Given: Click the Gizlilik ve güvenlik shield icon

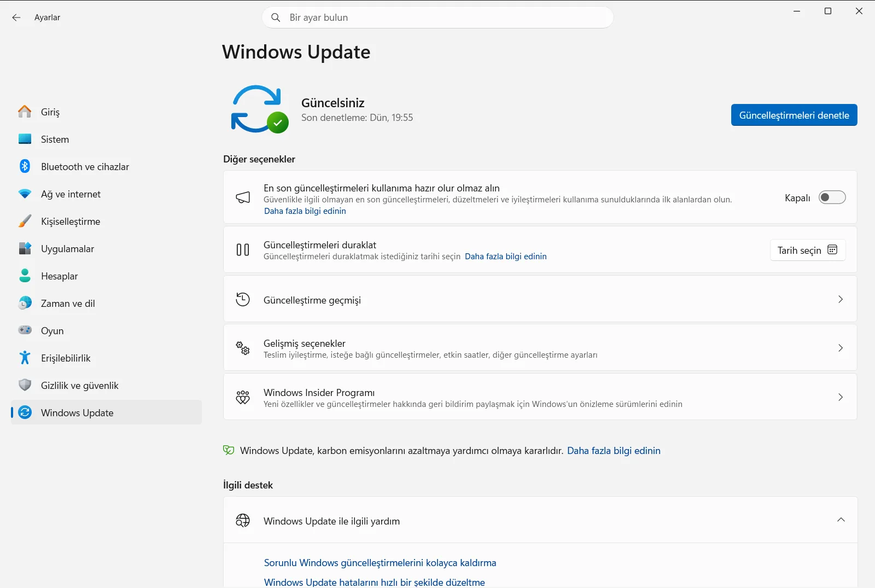Looking at the screenshot, I should click(x=25, y=385).
